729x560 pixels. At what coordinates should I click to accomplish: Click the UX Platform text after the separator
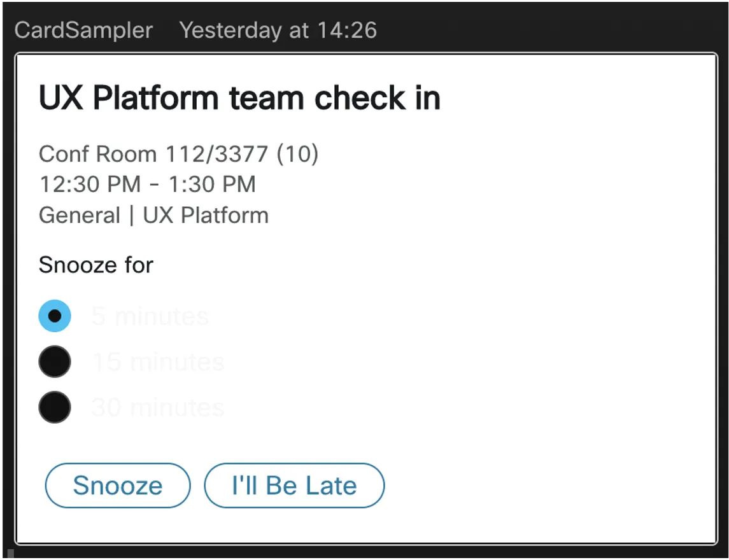(x=206, y=216)
